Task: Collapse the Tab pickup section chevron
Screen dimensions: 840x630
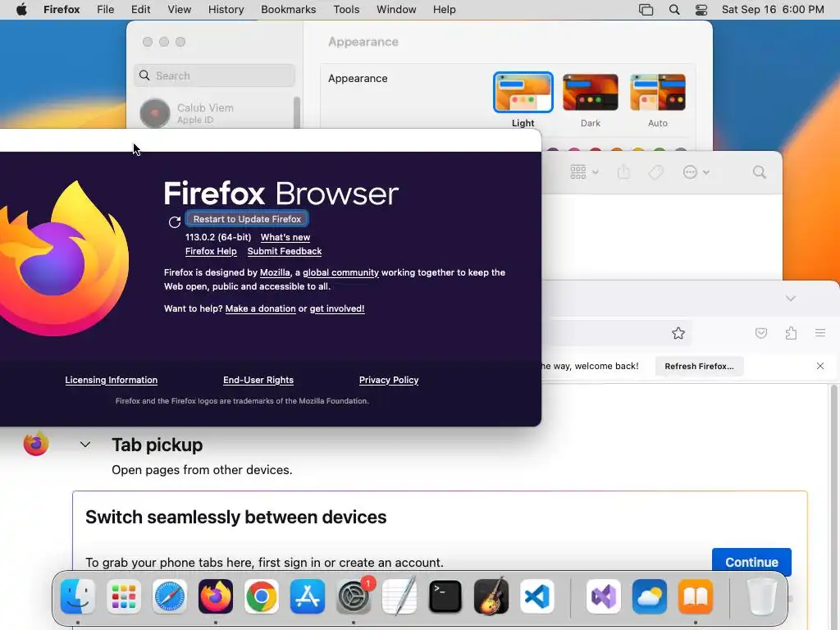Action: [x=85, y=445]
